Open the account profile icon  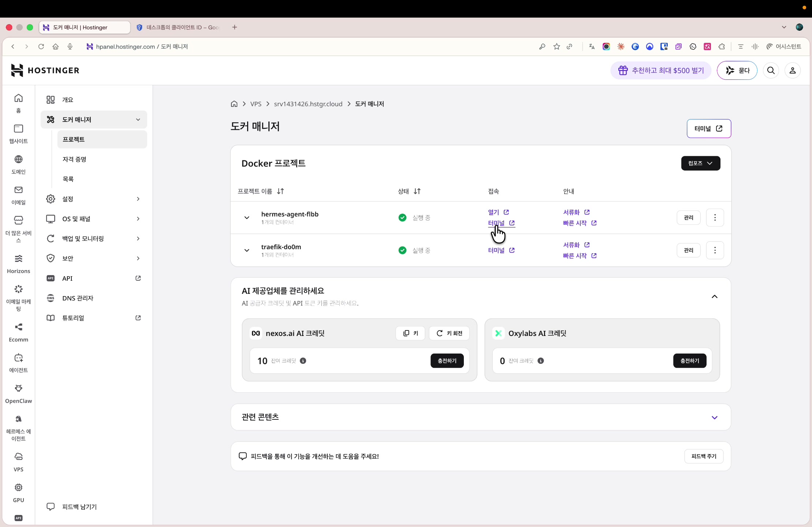click(x=793, y=70)
